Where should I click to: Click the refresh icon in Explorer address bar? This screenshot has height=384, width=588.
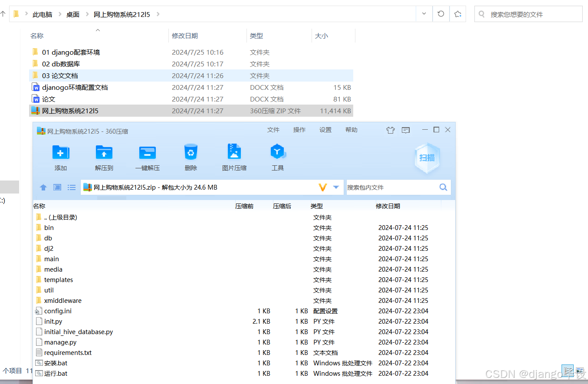pos(441,14)
